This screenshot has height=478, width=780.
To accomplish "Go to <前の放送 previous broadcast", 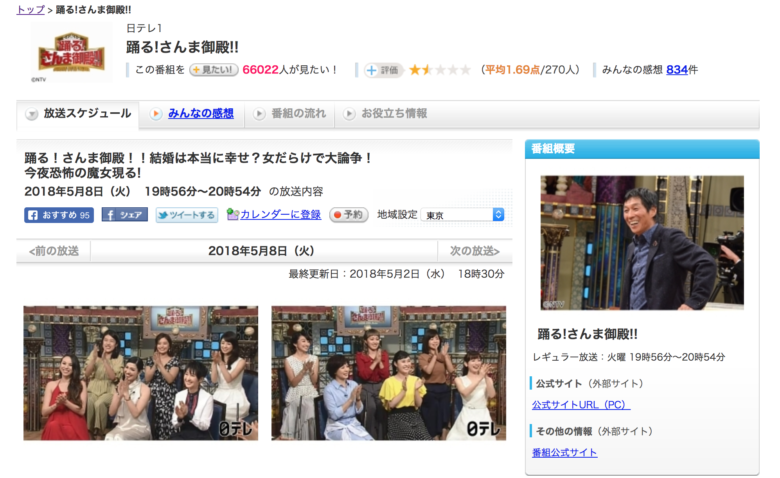I will click(x=54, y=251).
